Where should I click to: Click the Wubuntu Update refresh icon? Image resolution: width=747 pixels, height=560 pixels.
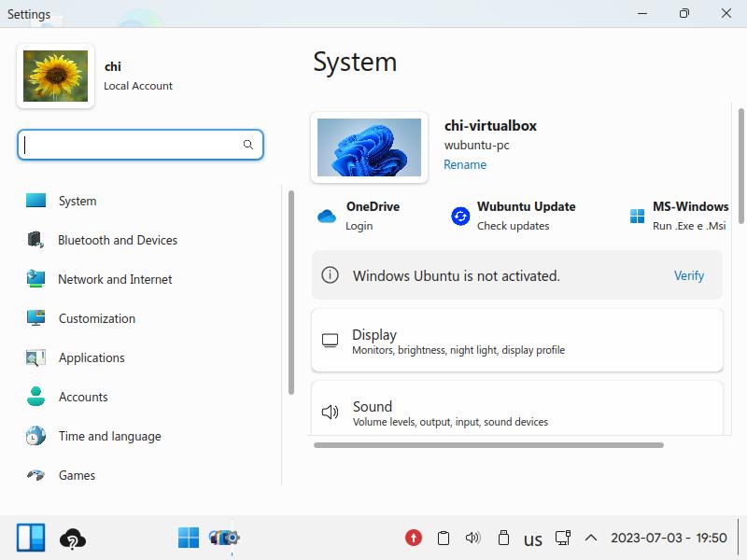[x=460, y=217]
